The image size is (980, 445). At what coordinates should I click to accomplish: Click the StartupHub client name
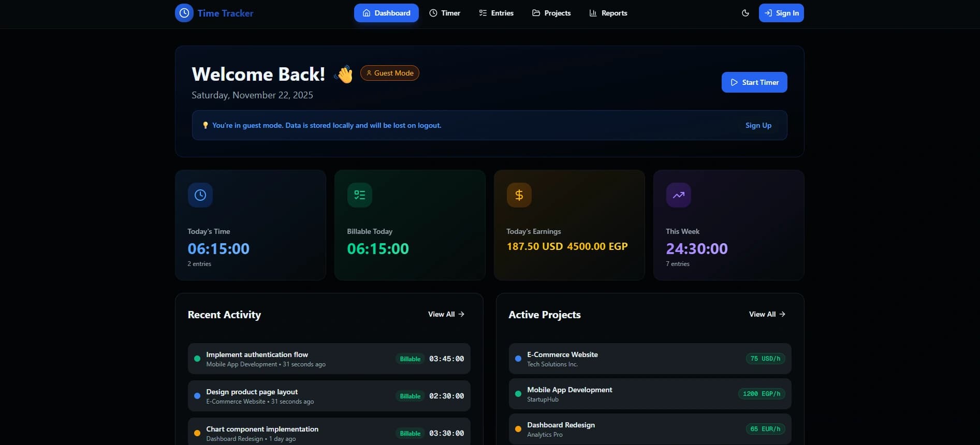[543, 399]
